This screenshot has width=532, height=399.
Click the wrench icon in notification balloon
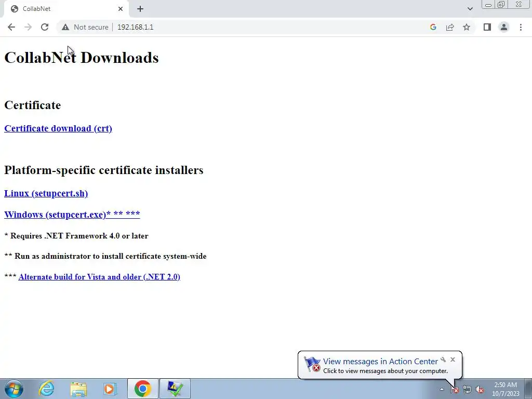(443, 360)
